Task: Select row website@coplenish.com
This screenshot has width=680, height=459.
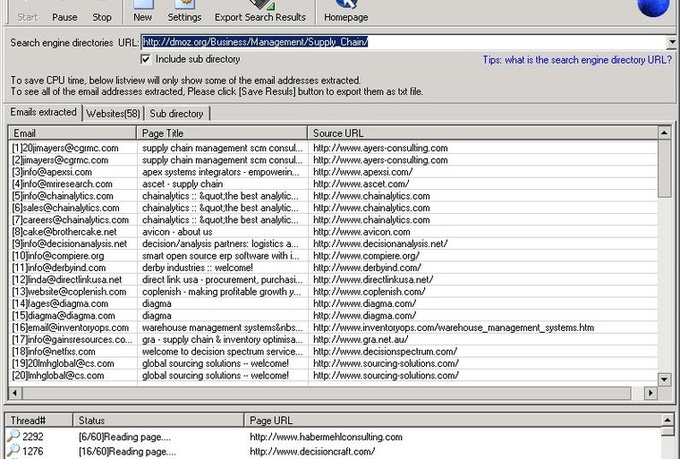Action: pyautogui.click(x=333, y=292)
